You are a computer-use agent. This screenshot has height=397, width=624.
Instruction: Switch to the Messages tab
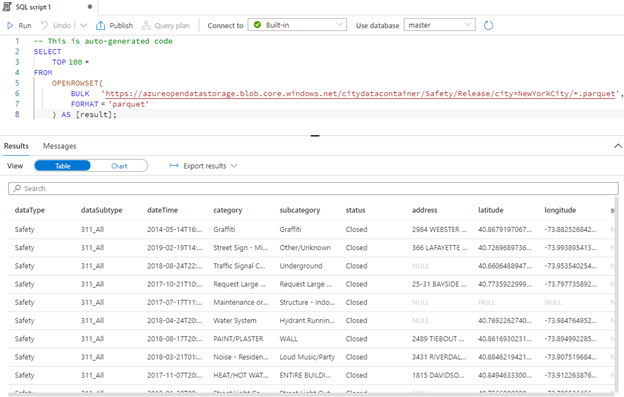(x=59, y=146)
